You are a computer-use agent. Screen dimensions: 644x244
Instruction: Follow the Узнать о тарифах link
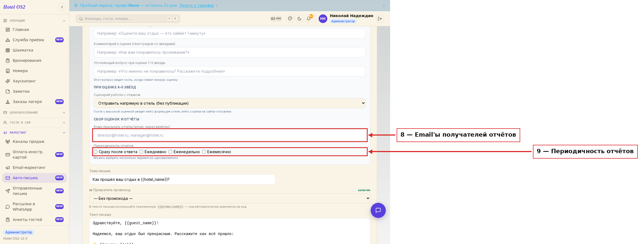197,5
